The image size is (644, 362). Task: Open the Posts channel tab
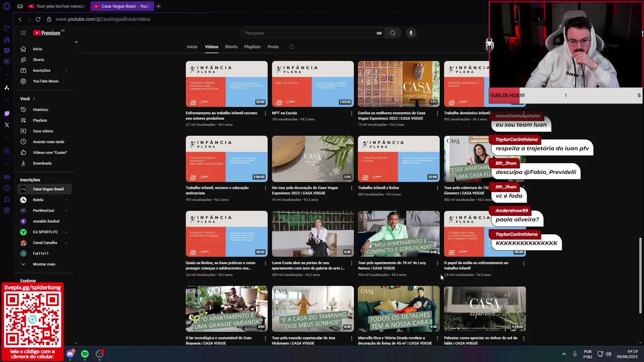point(273,47)
